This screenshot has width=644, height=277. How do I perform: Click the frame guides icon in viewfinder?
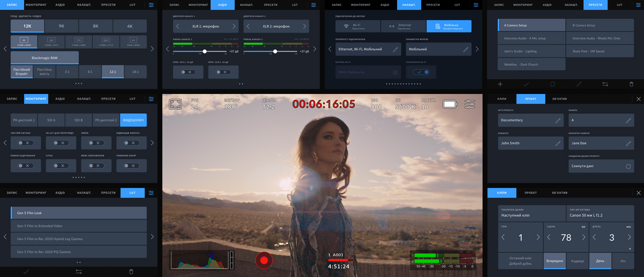point(175,104)
